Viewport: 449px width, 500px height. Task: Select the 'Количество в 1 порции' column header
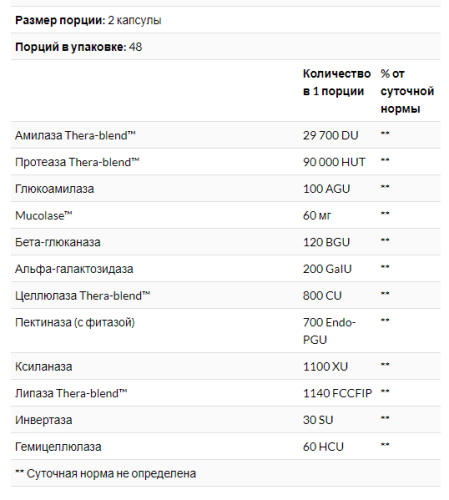click(x=337, y=82)
